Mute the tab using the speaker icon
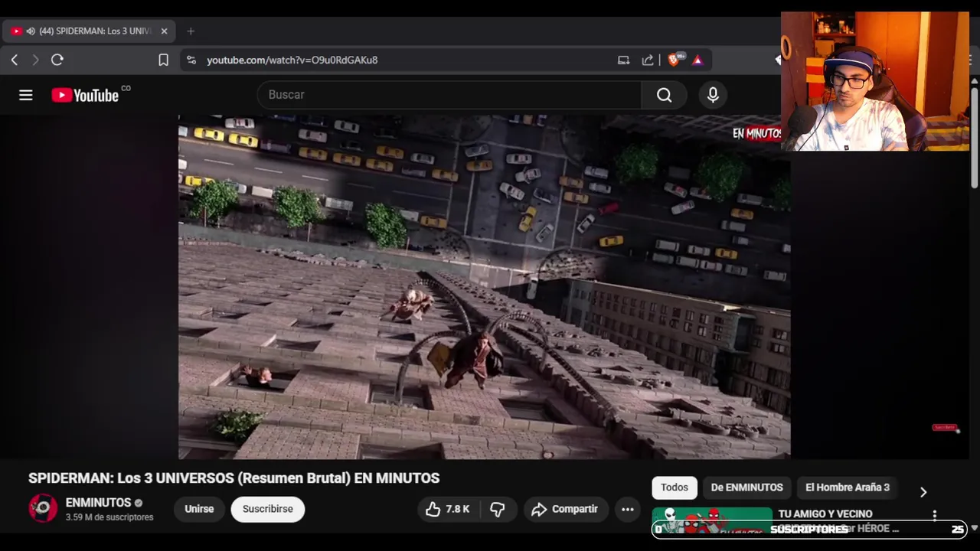 coord(31,31)
